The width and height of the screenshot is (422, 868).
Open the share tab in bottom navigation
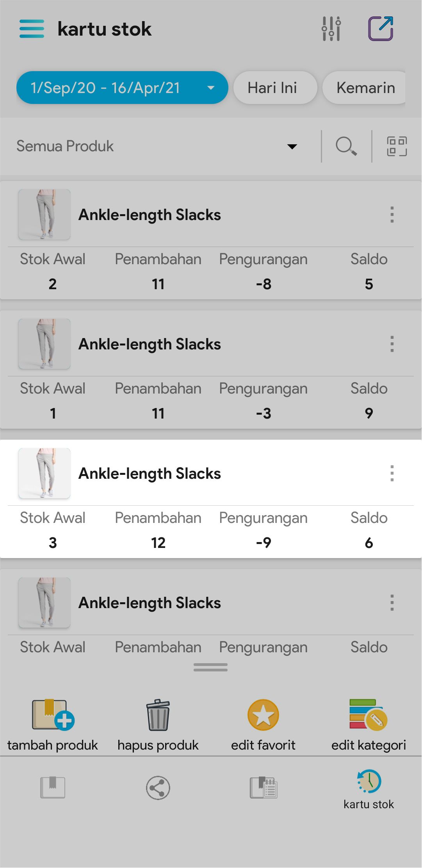coord(158,787)
